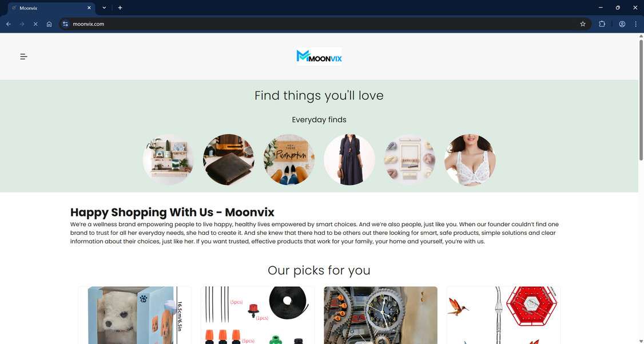Bookmark this page with the star icon
Screen dimensions: 644x344
coord(582,24)
